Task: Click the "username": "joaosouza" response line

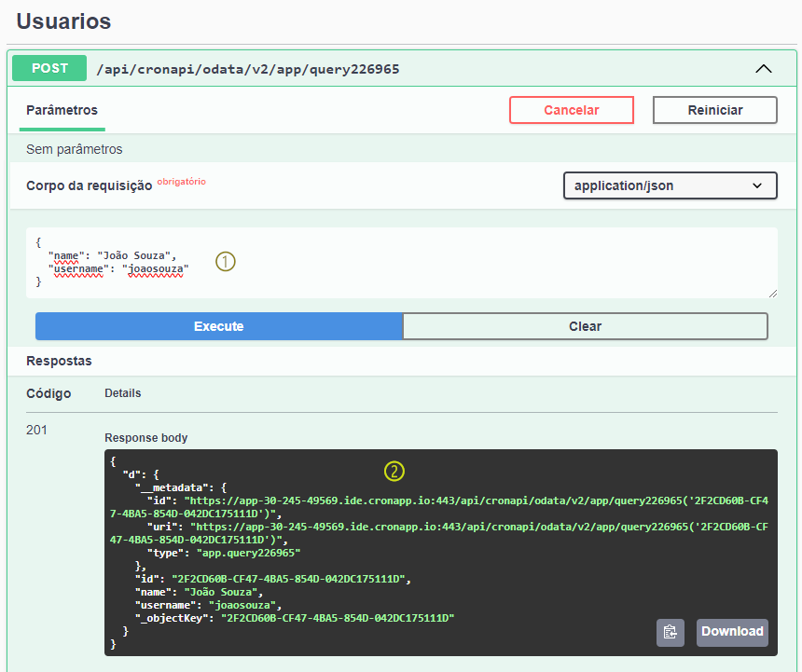Action: point(209,605)
